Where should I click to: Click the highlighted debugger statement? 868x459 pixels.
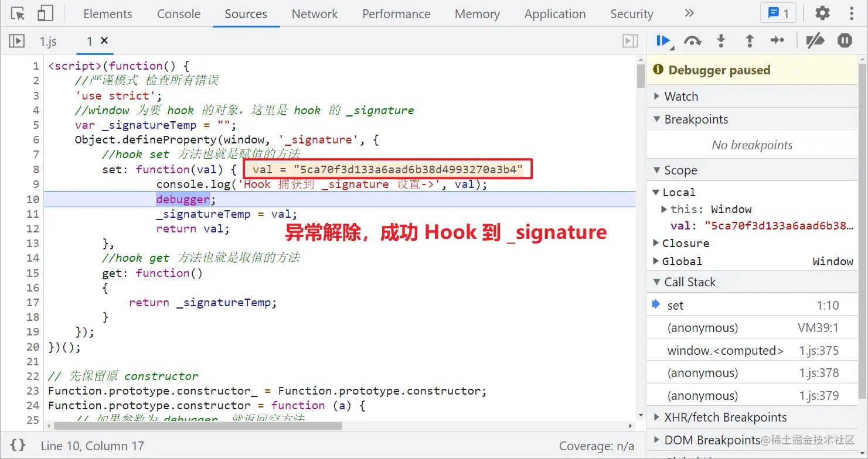pos(183,199)
